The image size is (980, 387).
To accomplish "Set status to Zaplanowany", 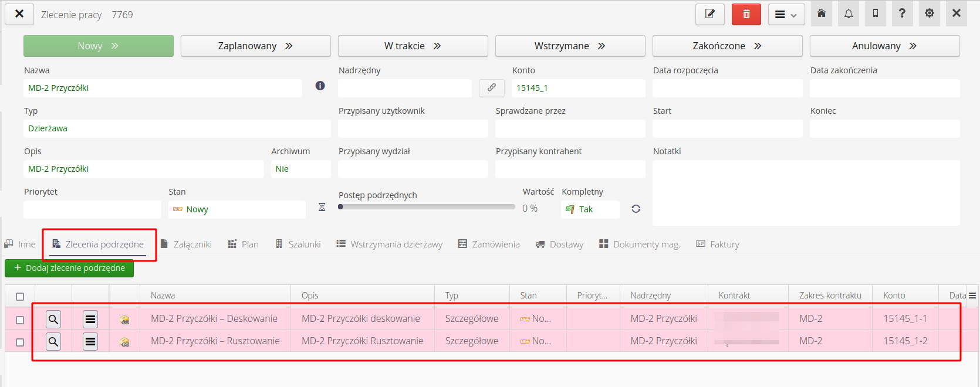I will click(255, 46).
